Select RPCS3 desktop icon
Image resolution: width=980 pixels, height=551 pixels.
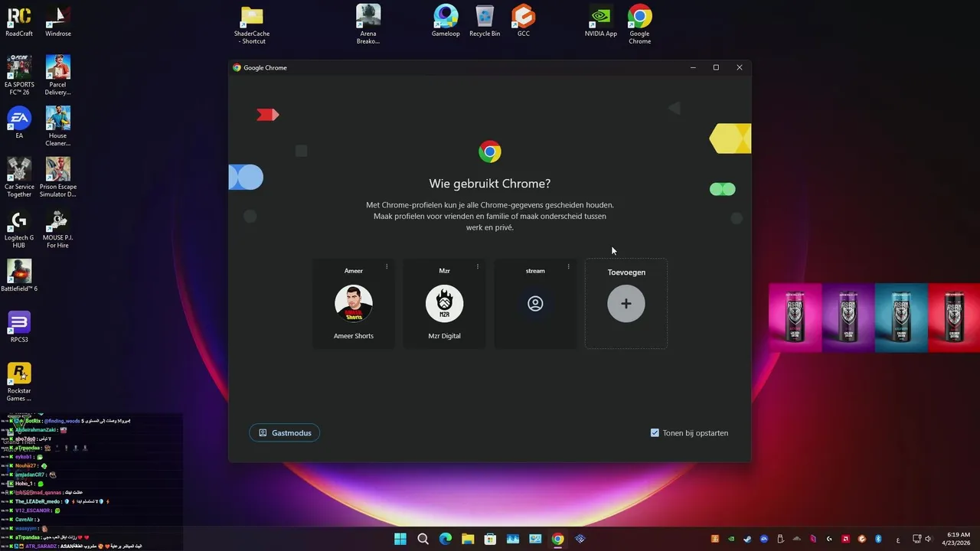pos(19,327)
